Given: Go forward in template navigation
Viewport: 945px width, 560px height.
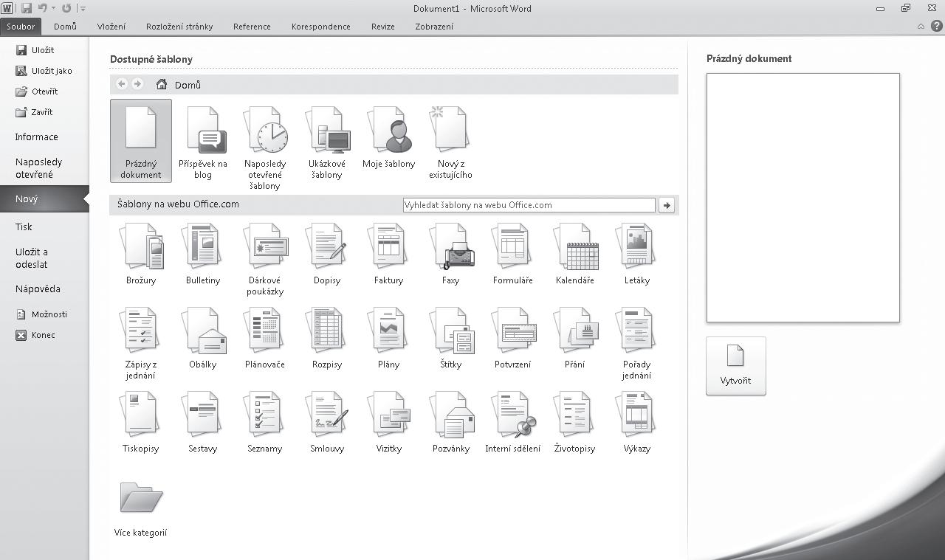Looking at the screenshot, I should pyautogui.click(x=137, y=84).
